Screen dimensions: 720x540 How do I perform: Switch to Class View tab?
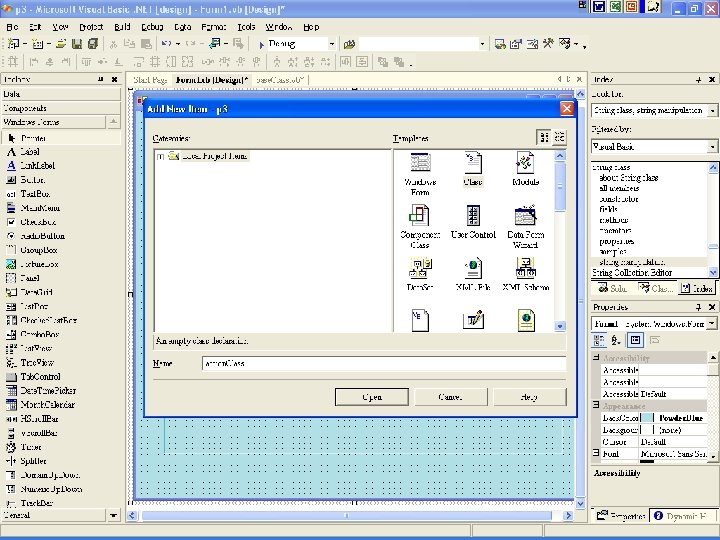point(656,288)
